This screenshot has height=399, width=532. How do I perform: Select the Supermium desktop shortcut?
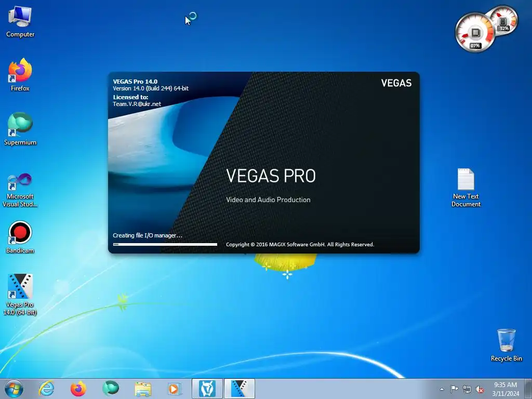[20, 129]
